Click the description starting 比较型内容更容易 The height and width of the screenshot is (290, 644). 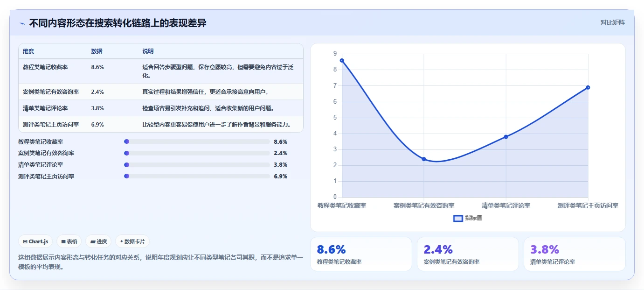(218, 125)
